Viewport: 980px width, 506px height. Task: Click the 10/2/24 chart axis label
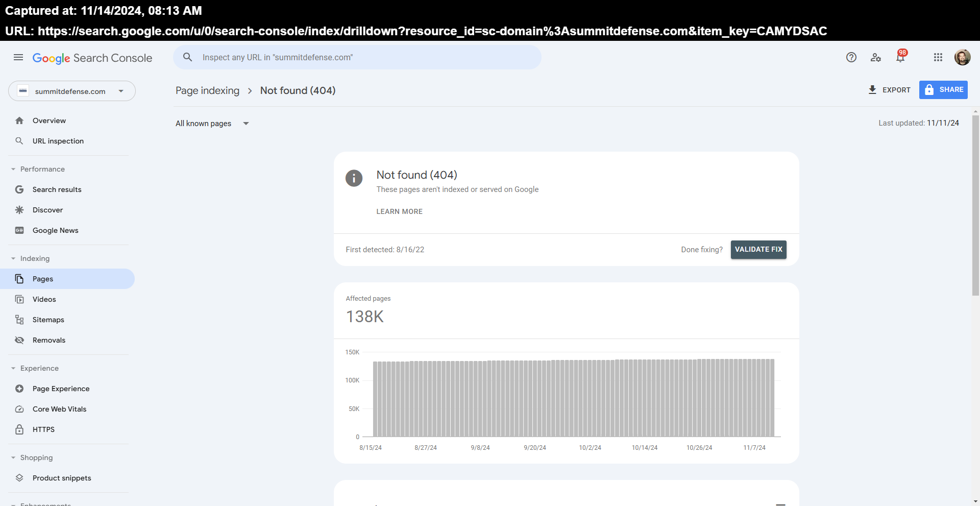[x=590, y=448]
